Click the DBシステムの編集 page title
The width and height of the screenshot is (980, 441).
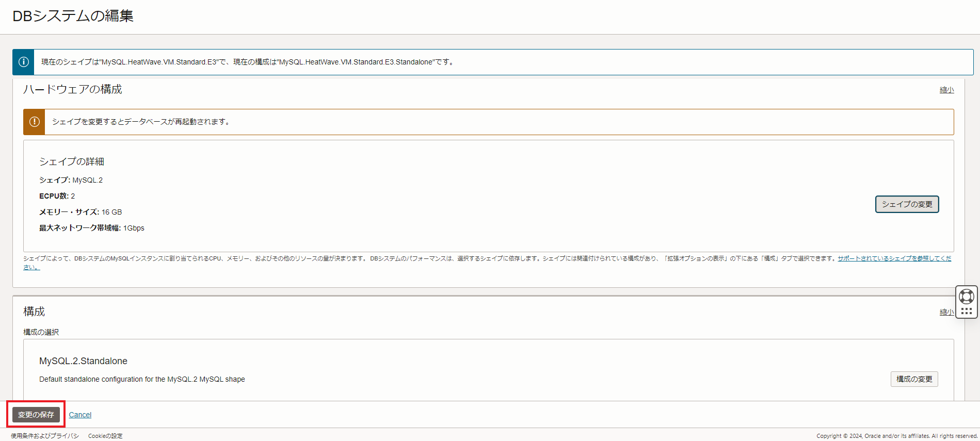click(73, 16)
